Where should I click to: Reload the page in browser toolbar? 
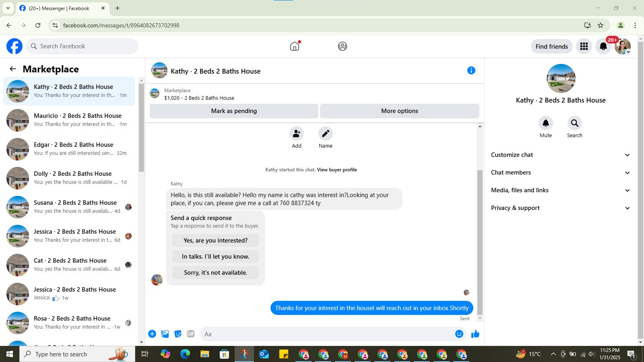point(38,25)
